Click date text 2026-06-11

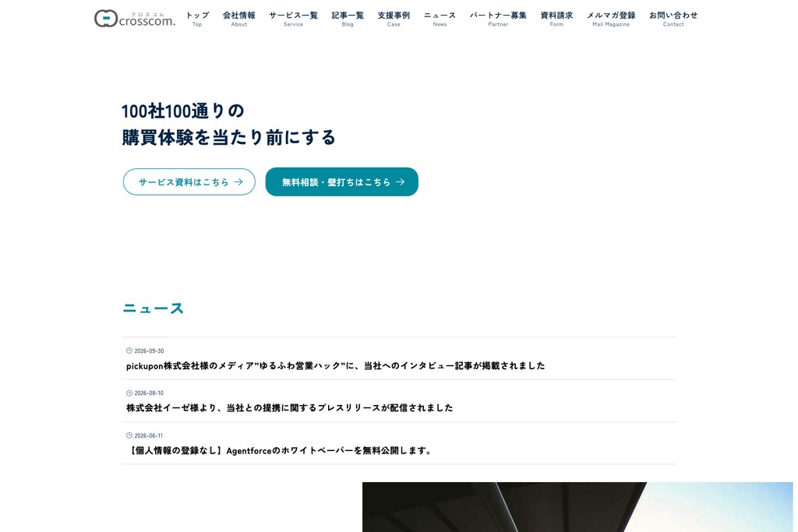click(x=149, y=436)
